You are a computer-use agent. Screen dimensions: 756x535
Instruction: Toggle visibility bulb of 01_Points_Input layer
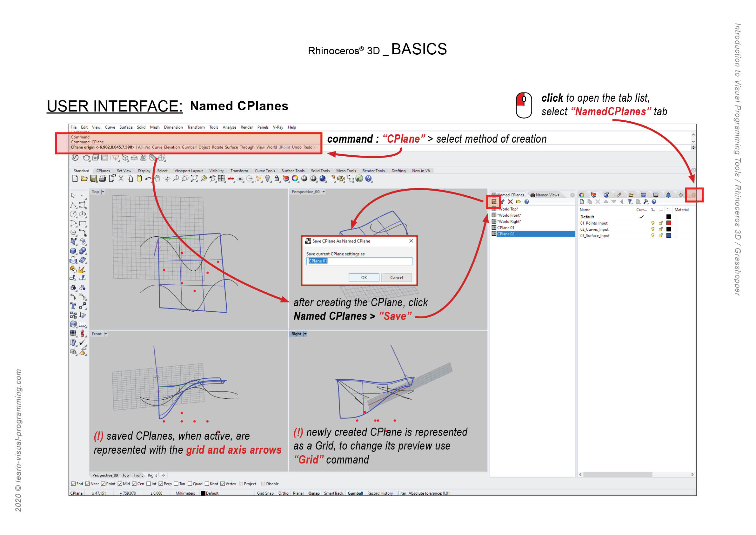[x=653, y=223]
